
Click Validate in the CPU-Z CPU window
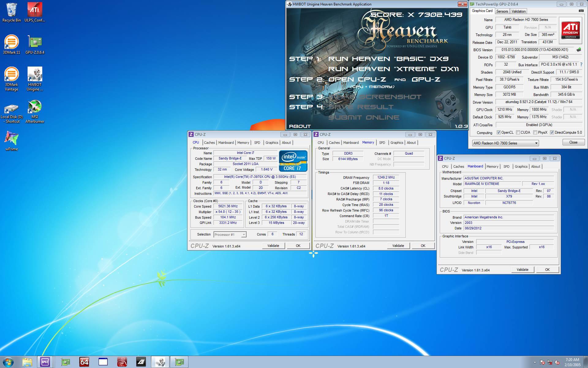pyautogui.click(x=273, y=246)
